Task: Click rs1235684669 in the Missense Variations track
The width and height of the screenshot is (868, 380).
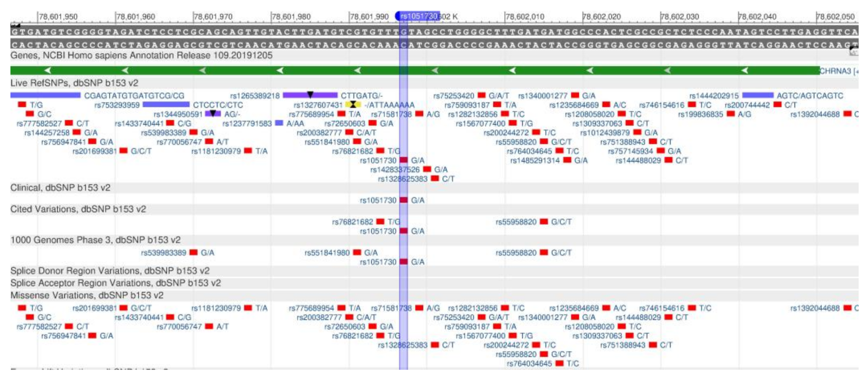Action: point(574,308)
